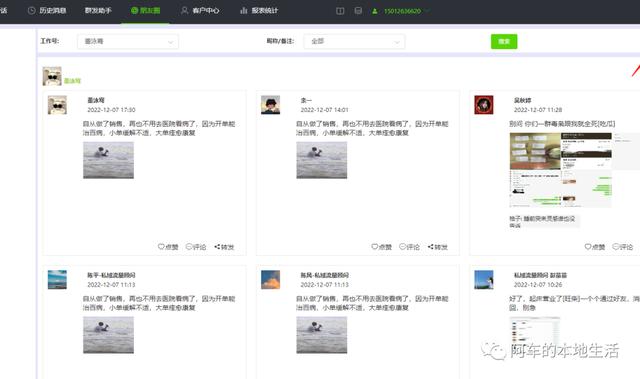Open the 群发助手 tab
The width and height of the screenshot is (640, 379).
[98, 11]
